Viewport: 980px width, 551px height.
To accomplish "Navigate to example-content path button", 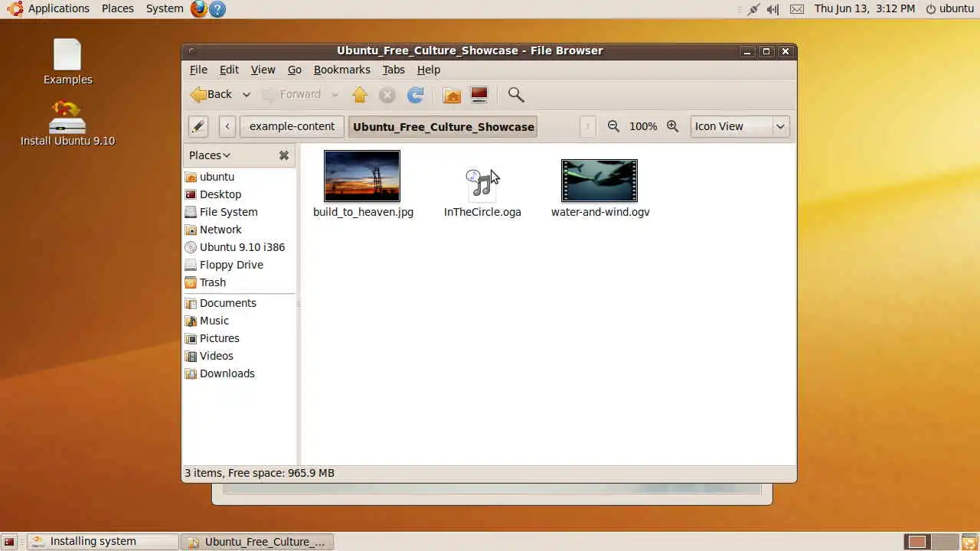I will point(292,126).
